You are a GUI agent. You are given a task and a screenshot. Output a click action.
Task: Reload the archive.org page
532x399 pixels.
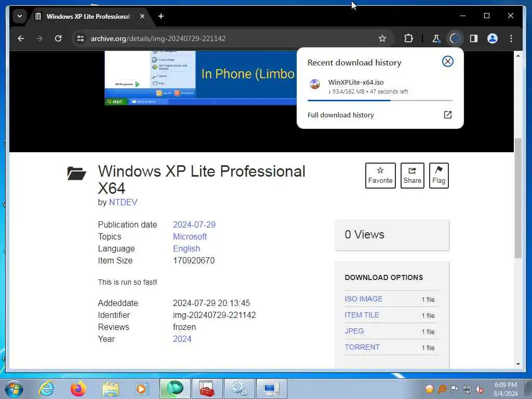pos(58,38)
